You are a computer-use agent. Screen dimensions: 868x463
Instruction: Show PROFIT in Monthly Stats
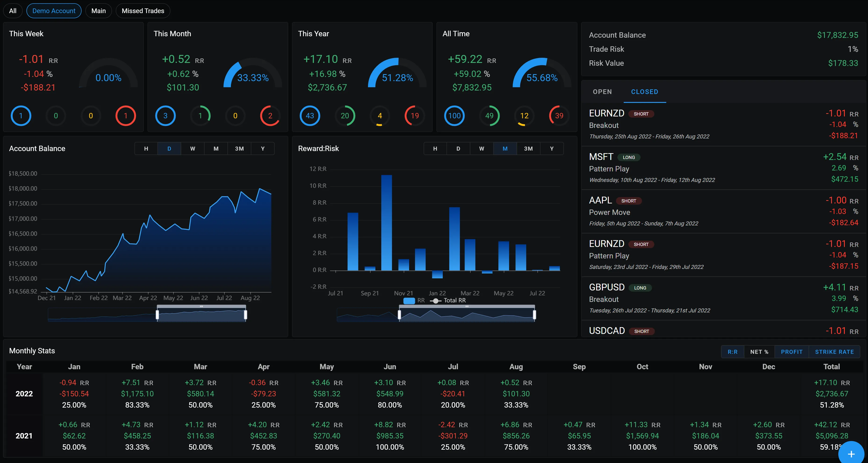point(792,352)
